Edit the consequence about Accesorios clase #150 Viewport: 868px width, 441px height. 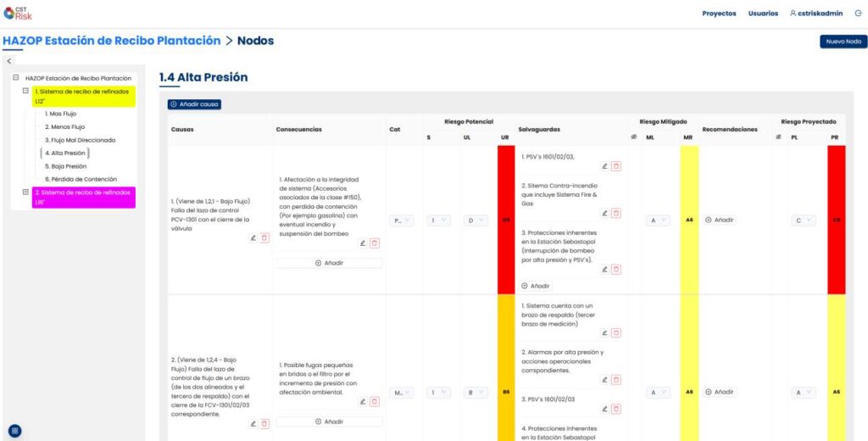coord(363,243)
